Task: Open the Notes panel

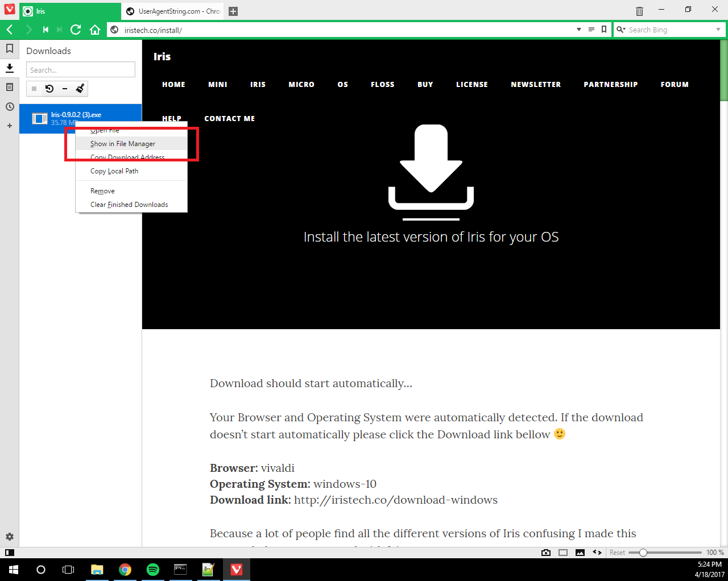Action: point(10,87)
